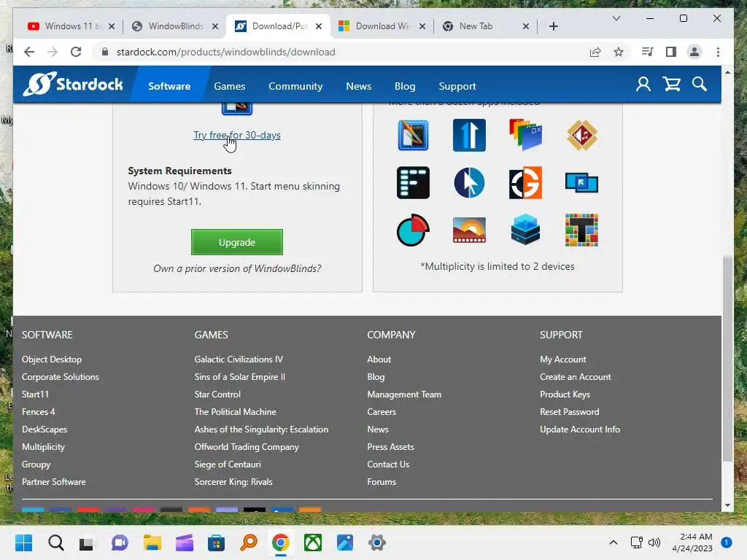
Task: Open the Reset Password link
Action: click(x=569, y=412)
